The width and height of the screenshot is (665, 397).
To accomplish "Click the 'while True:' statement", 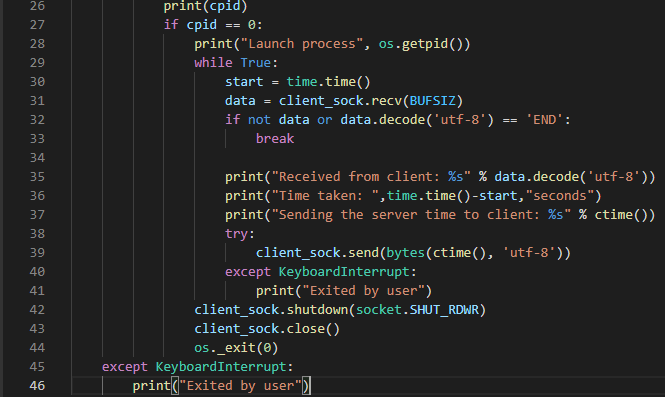I will [x=236, y=63].
